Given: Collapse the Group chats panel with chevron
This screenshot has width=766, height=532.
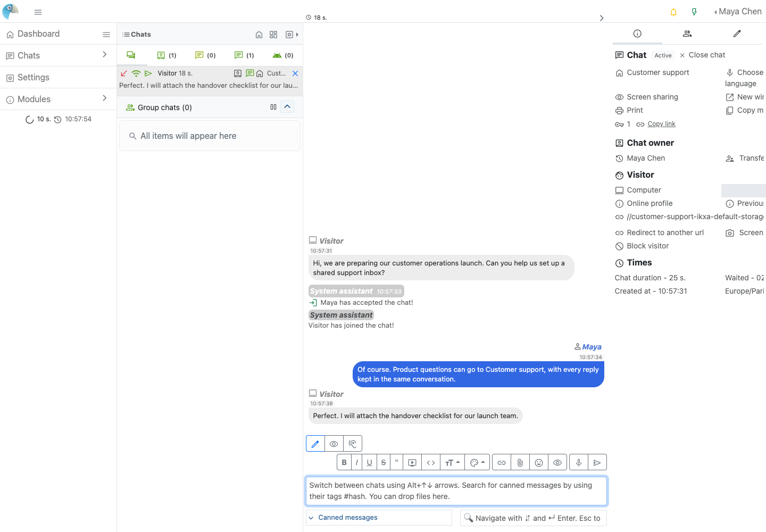Looking at the screenshot, I should pos(287,107).
